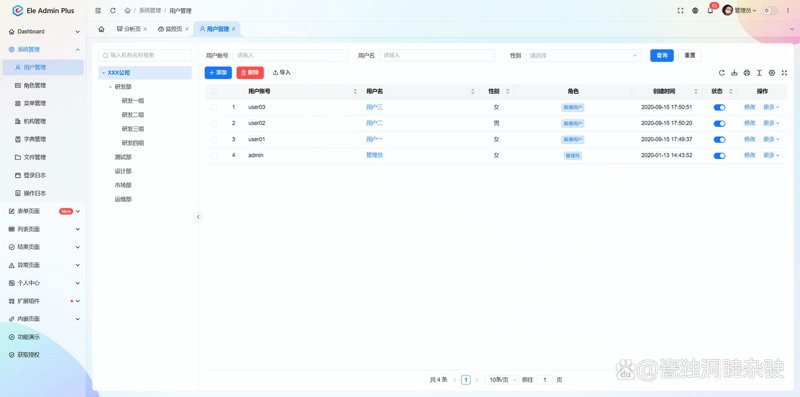The image size is (800, 397).
Task: Click the 修改 edit link for user02
Action: tap(749, 123)
